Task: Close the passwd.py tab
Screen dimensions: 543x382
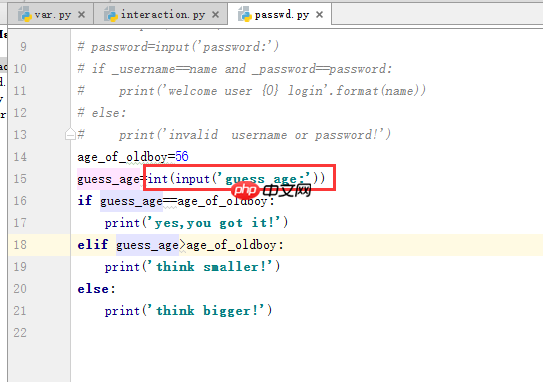Action: pos(320,15)
